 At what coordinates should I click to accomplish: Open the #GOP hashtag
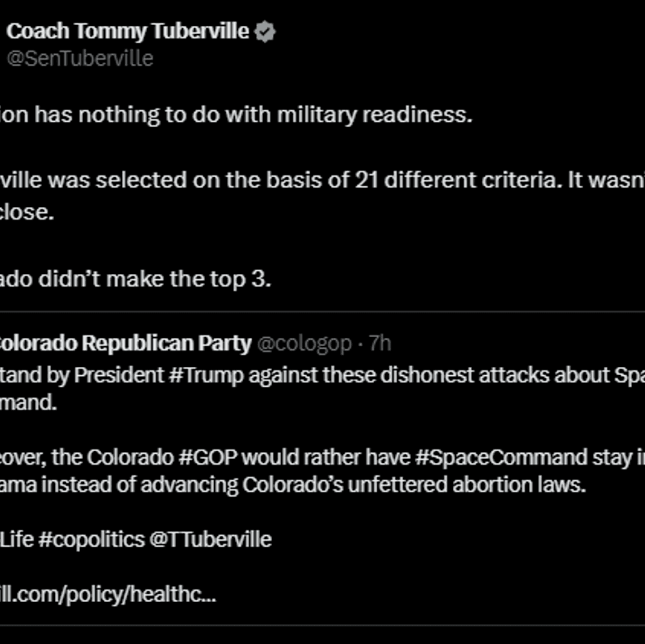click(208, 457)
